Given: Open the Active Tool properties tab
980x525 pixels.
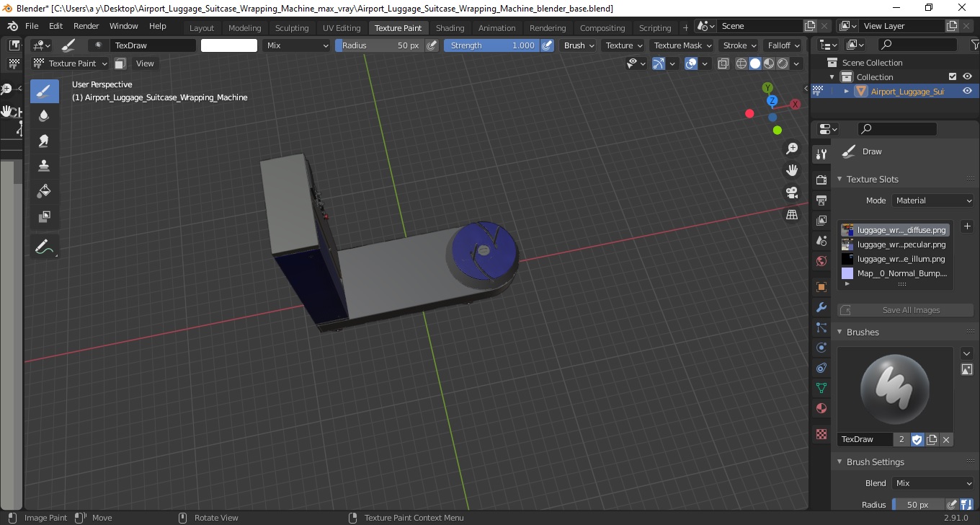Looking at the screenshot, I should [x=821, y=154].
